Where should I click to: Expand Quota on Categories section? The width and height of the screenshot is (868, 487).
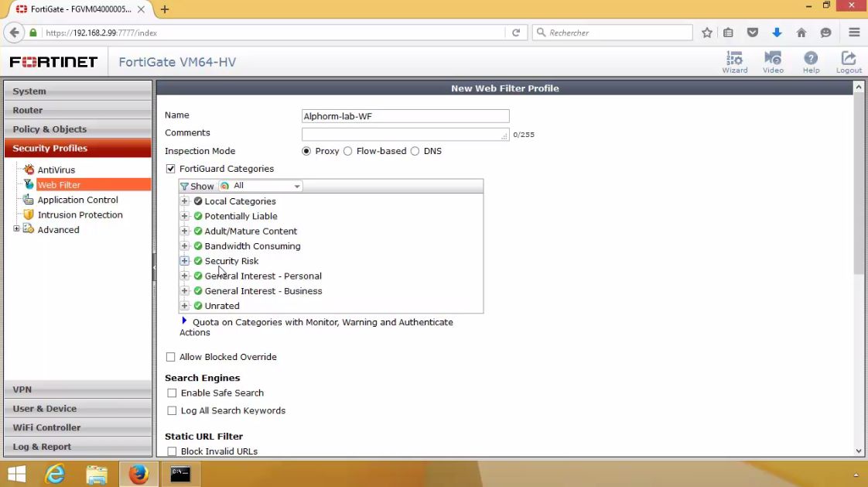coord(184,321)
